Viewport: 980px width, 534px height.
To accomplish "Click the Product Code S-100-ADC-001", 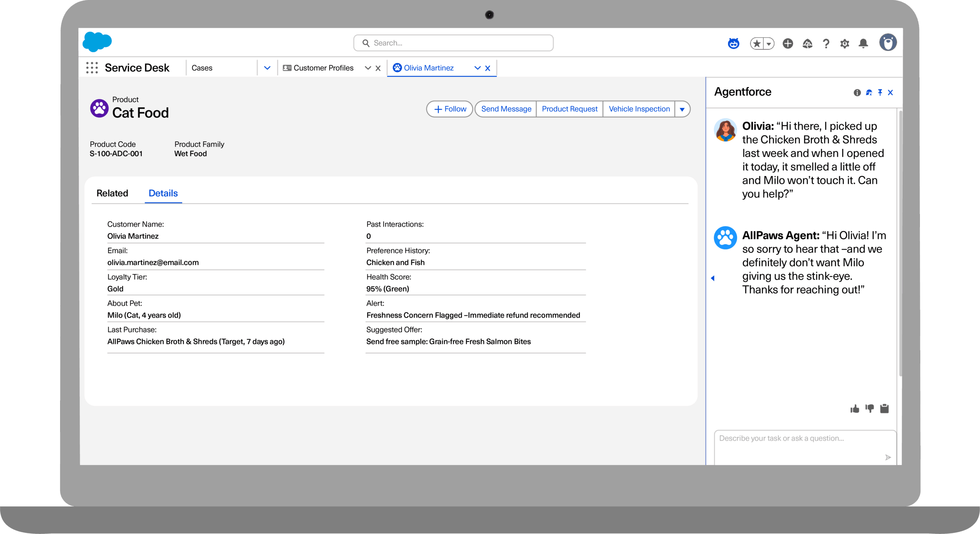I will click(x=116, y=154).
